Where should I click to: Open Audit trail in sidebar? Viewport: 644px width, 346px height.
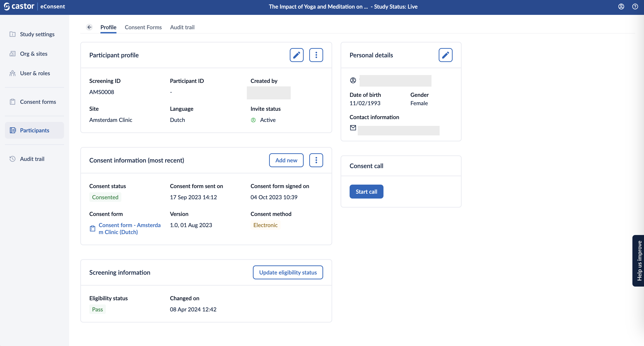point(35,159)
